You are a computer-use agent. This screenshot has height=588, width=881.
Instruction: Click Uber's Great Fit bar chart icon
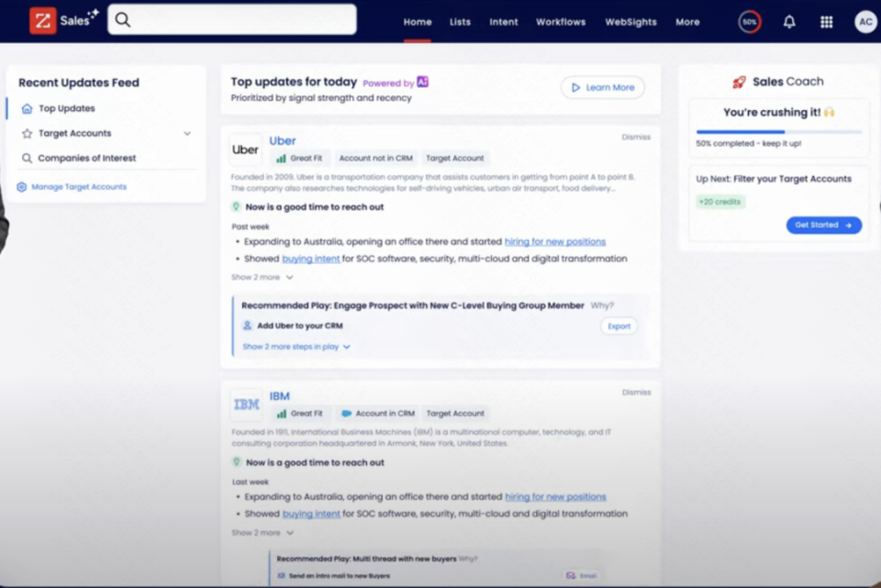pyautogui.click(x=281, y=159)
